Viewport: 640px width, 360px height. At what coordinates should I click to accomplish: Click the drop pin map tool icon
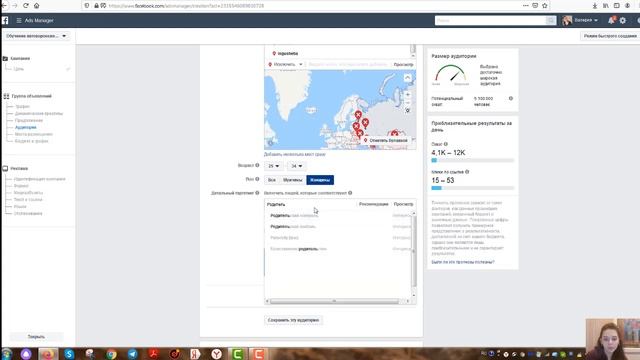(407, 111)
